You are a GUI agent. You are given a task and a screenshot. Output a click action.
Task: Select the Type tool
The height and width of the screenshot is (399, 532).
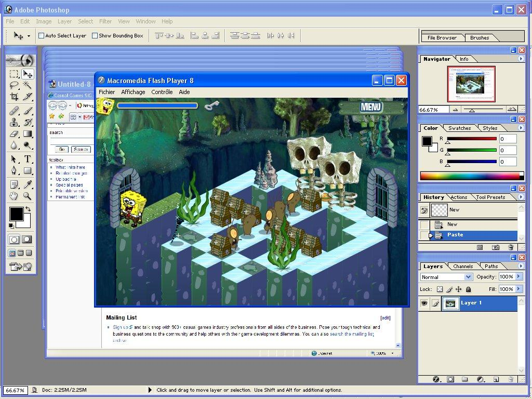[28, 159]
